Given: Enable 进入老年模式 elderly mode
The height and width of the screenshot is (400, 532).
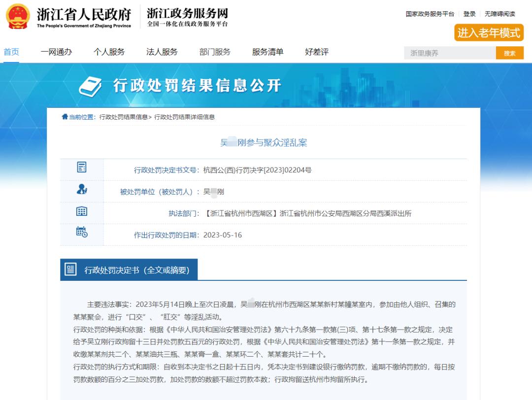Looking at the screenshot, I should coord(488,33).
